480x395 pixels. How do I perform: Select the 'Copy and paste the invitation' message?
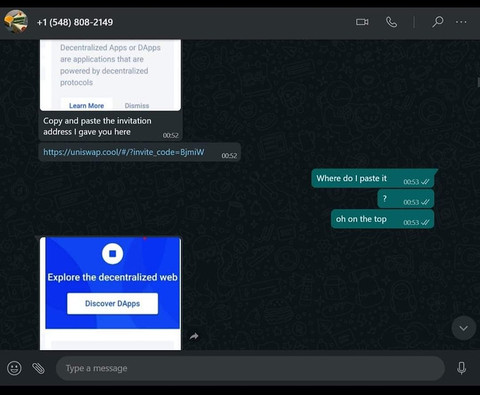[111, 126]
